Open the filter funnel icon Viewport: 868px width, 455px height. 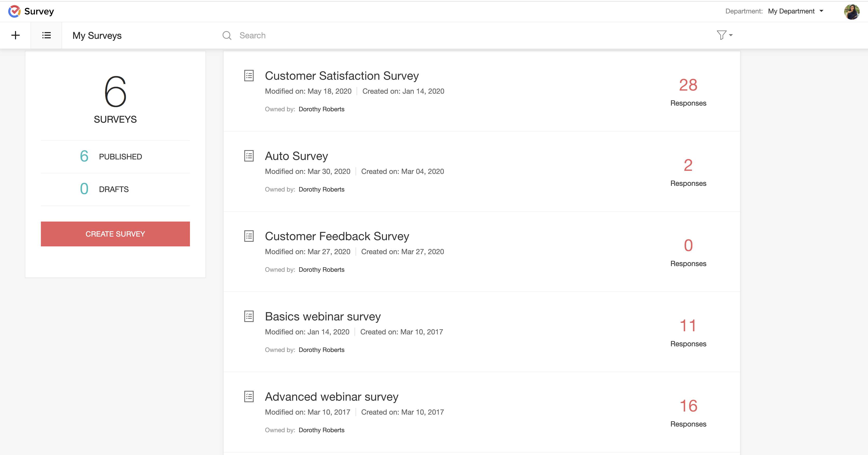coord(721,35)
